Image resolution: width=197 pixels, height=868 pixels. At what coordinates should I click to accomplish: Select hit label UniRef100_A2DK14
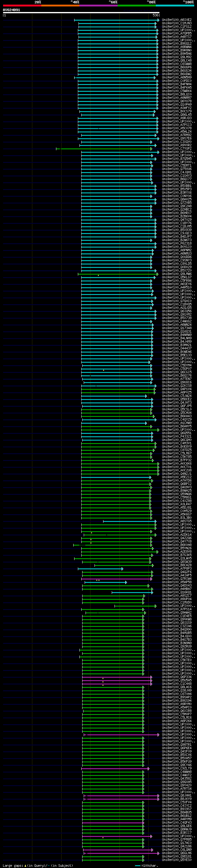(177, 535)
